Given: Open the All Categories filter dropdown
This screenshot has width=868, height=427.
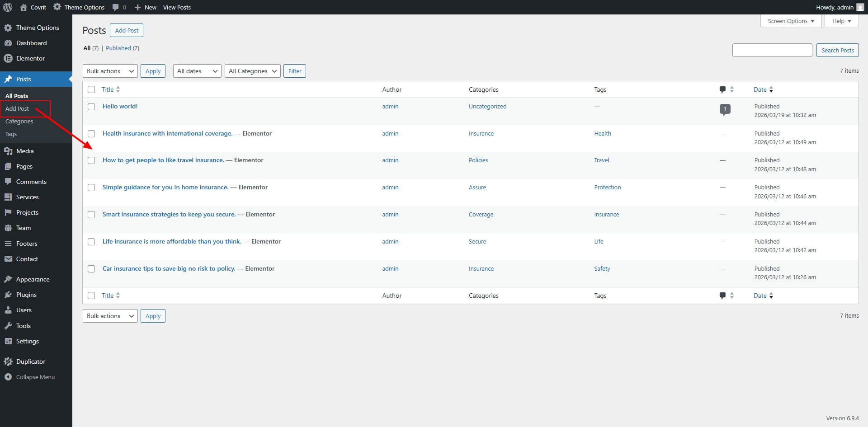Looking at the screenshot, I should point(252,71).
